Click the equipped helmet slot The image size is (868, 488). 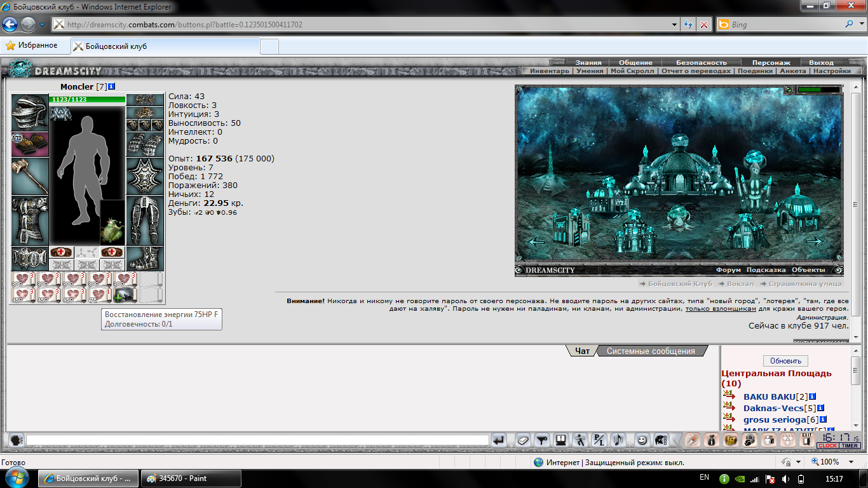click(x=30, y=112)
